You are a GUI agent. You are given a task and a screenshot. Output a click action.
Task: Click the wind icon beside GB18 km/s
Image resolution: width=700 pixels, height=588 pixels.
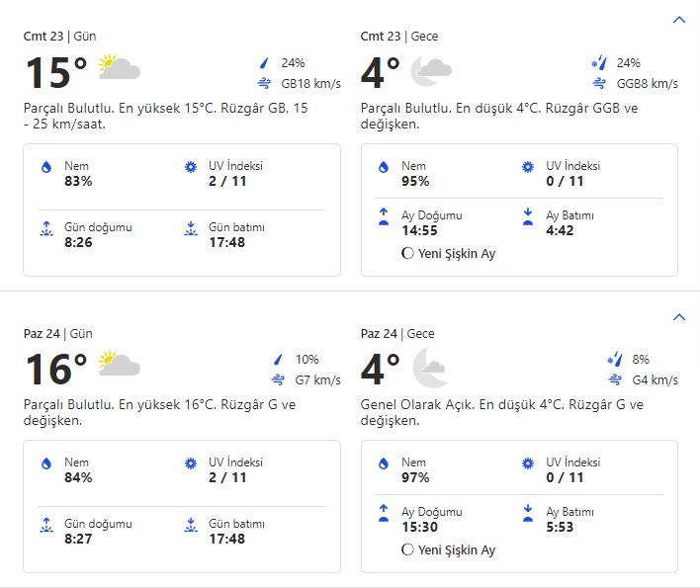(x=265, y=84)
